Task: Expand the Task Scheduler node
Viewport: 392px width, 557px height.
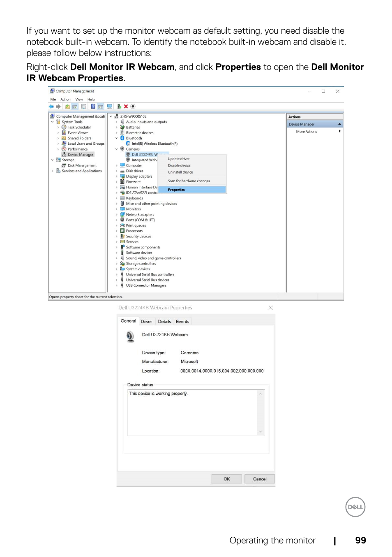Action: coord(58,127)
